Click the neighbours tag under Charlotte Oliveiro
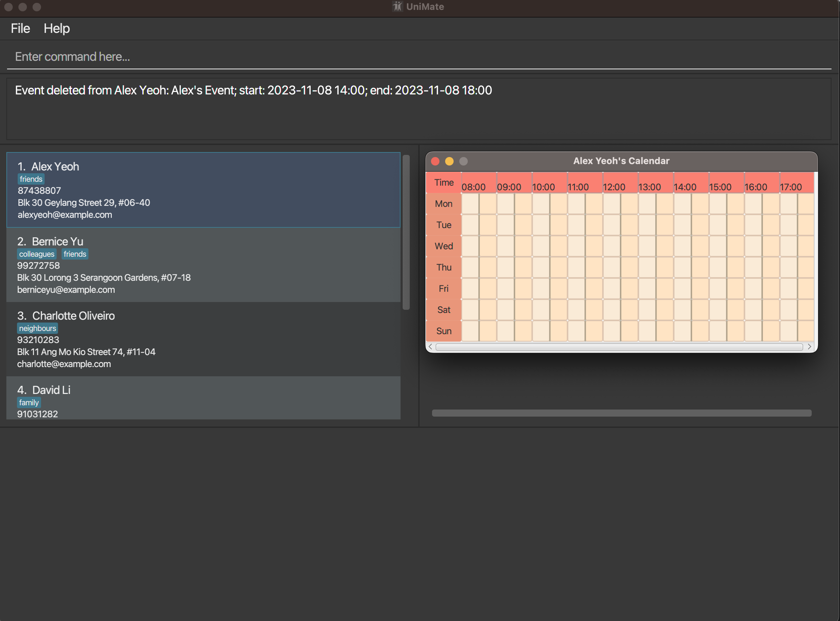This screenshot has width=840, height=621. (38, 328)
